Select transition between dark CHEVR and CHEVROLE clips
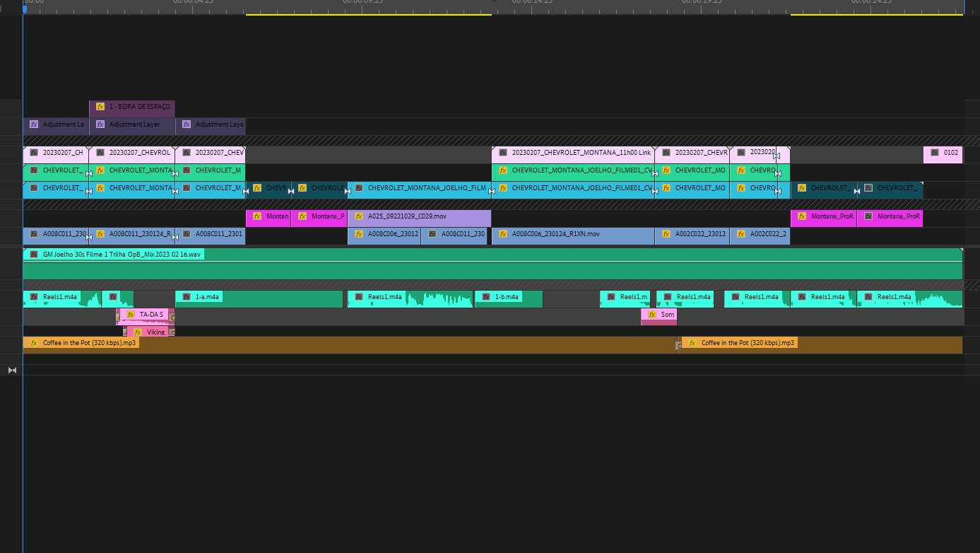 click(x=292, y=191)
